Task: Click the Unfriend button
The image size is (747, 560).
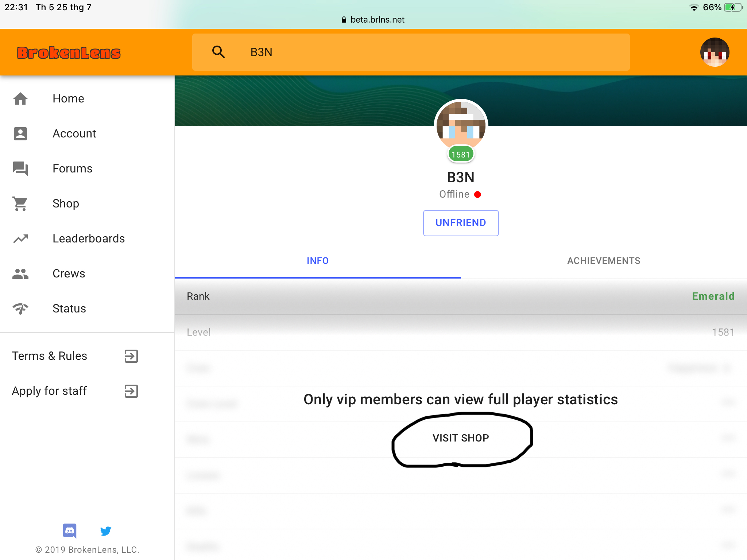Action: [461, 223]
